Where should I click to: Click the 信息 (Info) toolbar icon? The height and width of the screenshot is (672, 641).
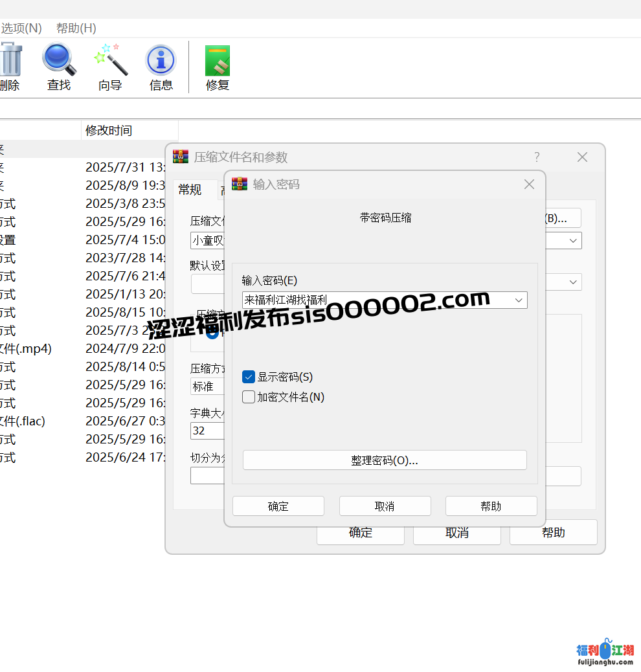coord(160,60)
